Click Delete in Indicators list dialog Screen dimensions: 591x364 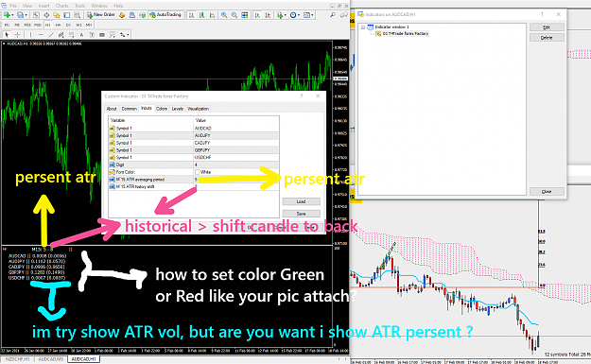[x=547, y=38]
